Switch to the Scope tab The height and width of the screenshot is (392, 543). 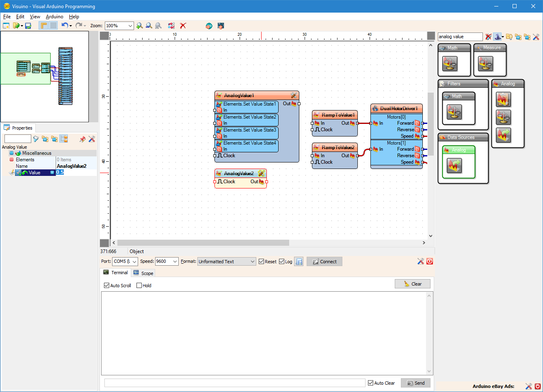[143, 273]
